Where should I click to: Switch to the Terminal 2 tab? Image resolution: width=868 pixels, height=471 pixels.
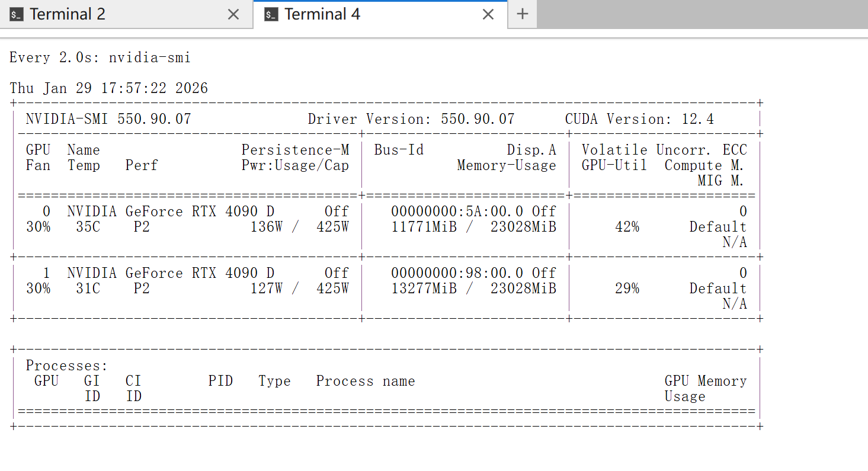pos(126,14)
